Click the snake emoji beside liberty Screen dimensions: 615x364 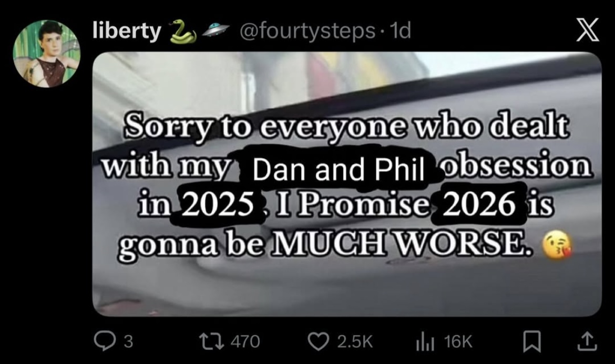183,32
